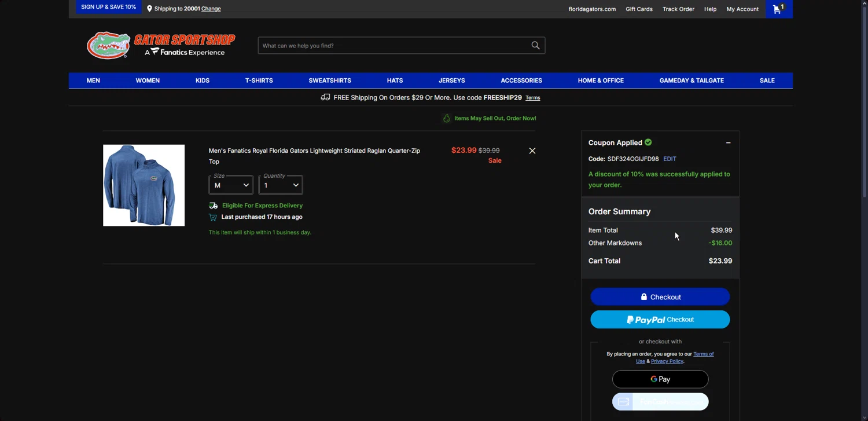Click the location pin icon

(x=149, y=9)
